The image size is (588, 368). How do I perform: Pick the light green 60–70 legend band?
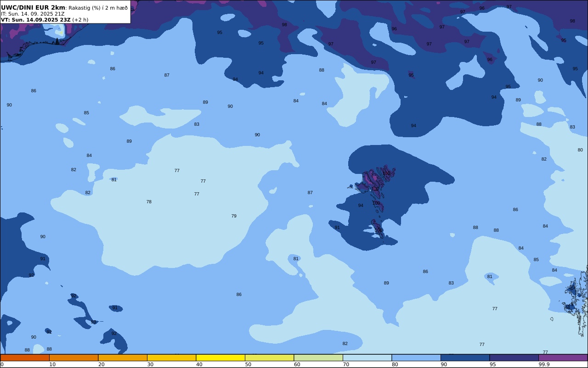318,357
